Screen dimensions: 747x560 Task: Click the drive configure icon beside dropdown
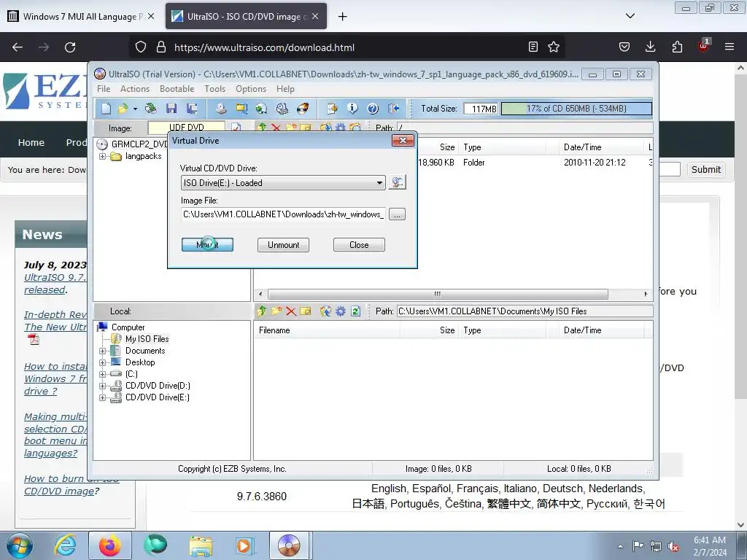pos(397,182)
